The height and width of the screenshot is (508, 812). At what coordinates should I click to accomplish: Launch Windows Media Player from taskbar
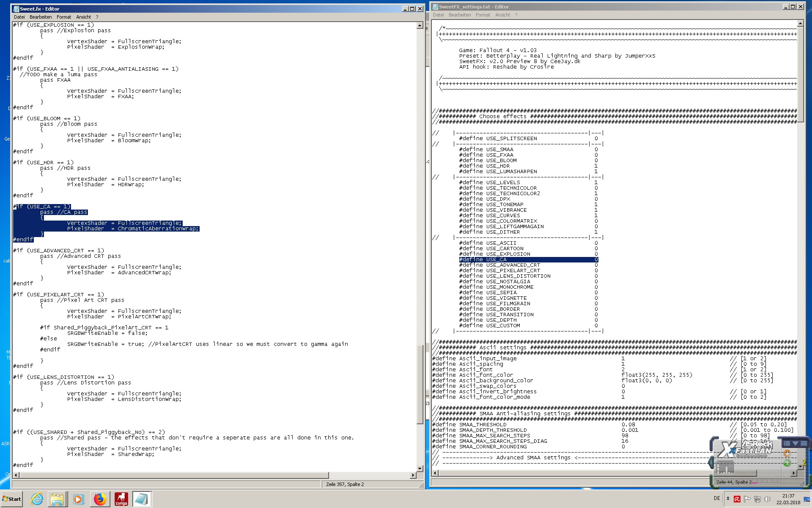pyautogui.click(x=78, y=499)
